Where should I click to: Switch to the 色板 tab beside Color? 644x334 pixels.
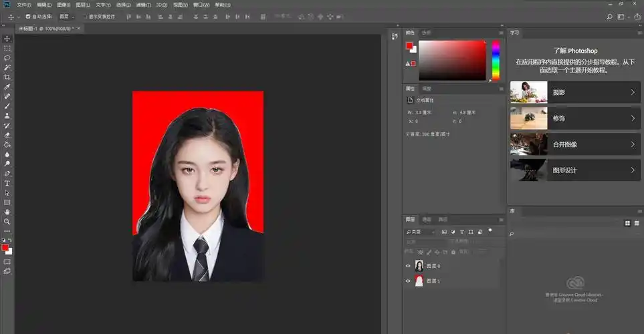point(426,33)
